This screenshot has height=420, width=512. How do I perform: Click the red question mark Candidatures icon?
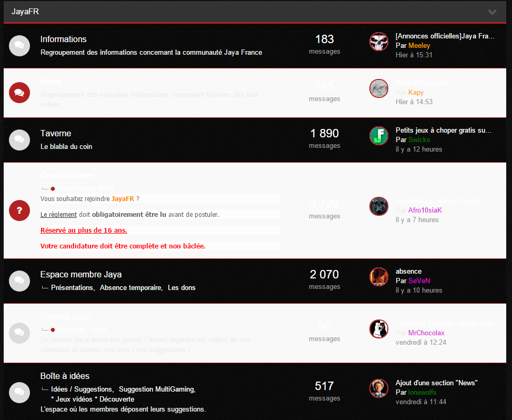[19, 211]
